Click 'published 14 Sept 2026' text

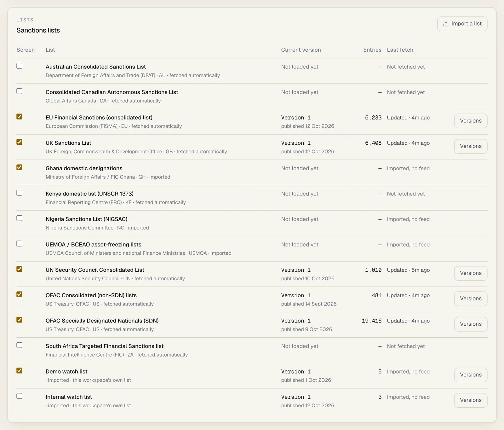click(x=309, y=304)
